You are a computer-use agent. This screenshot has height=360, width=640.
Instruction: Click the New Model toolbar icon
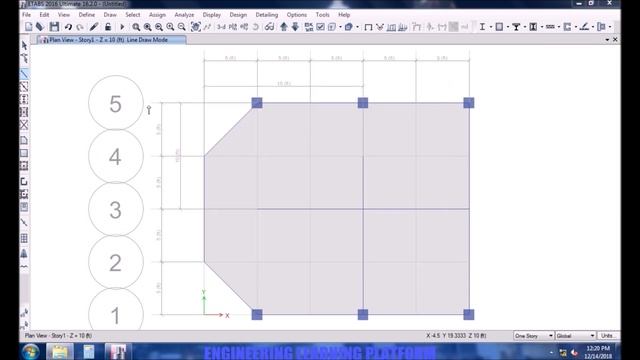29,27
